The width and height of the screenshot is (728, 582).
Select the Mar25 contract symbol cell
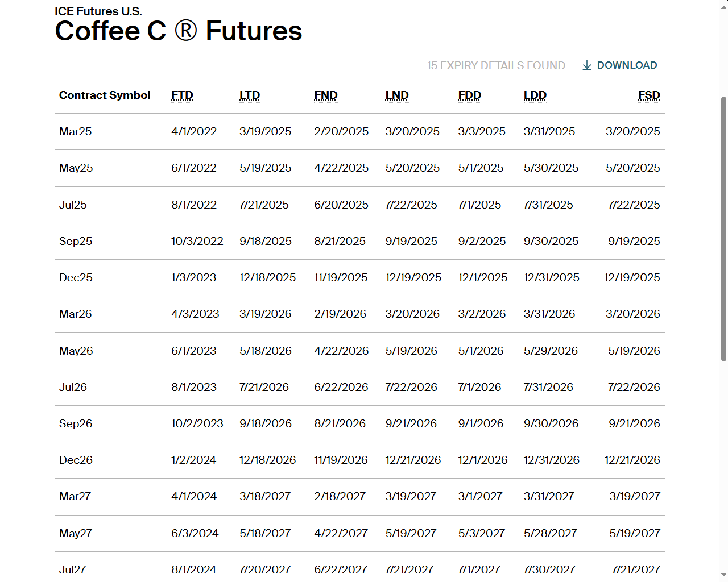(x=76, y=132)
